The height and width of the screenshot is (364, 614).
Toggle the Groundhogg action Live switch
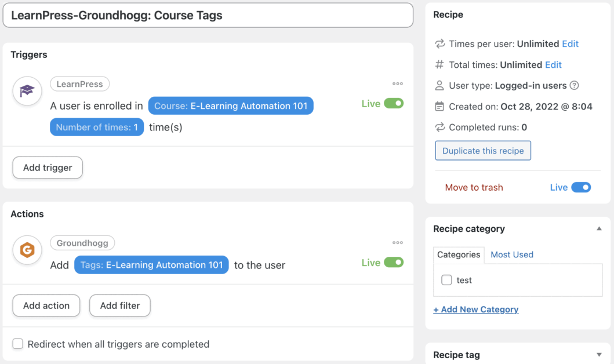click(x=394, y=262)
